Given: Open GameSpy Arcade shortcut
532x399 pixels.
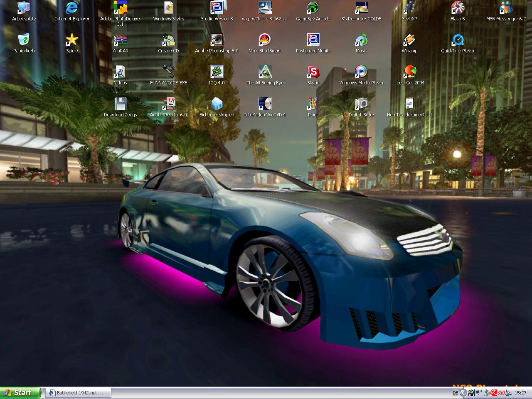Looking at the screenshot, I should tap(313, 11).
